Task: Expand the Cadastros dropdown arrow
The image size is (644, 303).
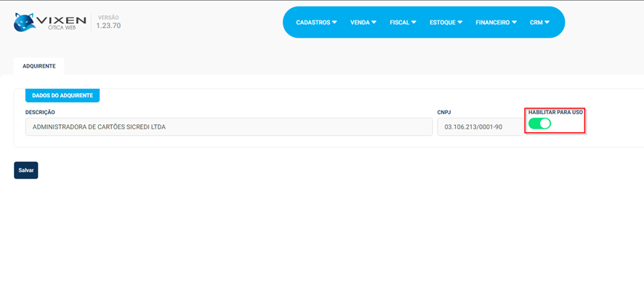Action: (x=335, y=23)
